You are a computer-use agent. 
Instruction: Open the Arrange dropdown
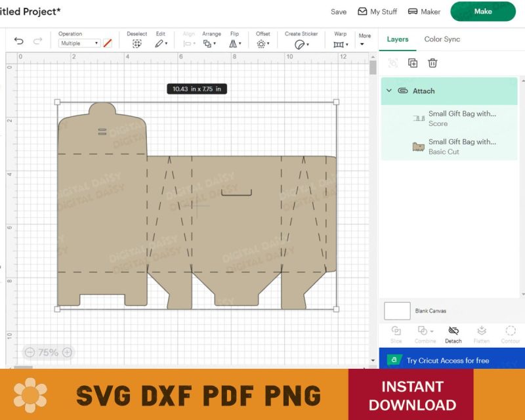(210, 43)
